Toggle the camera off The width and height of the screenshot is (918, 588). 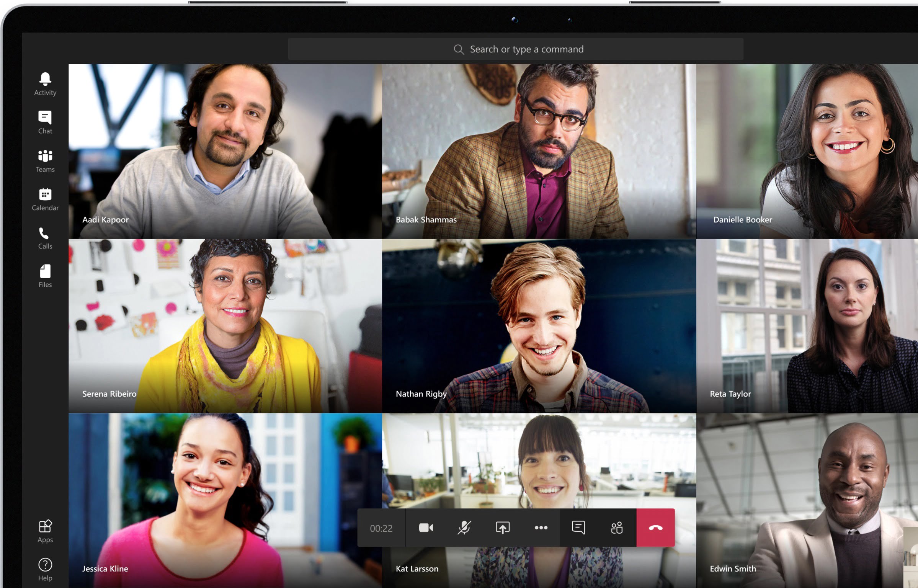[x=426, y=528]
